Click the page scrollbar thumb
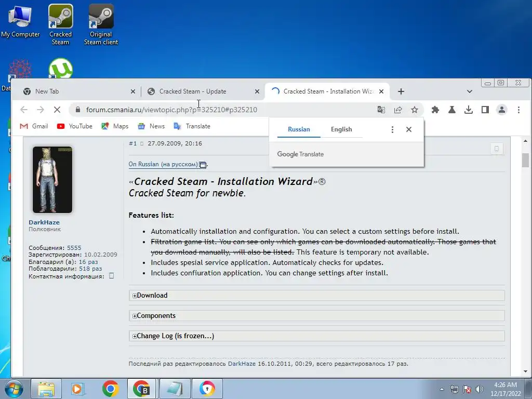The height and width of the screenshot is (399, 532). 525,160
